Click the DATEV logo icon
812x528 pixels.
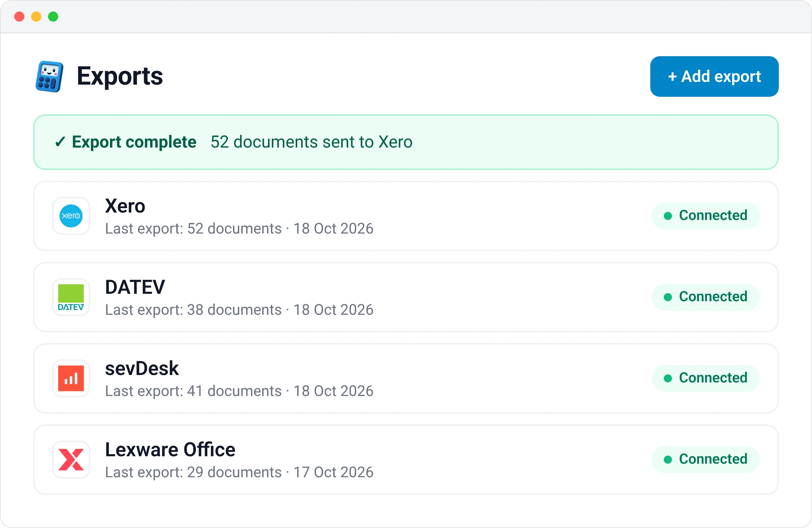pos(71,297)
